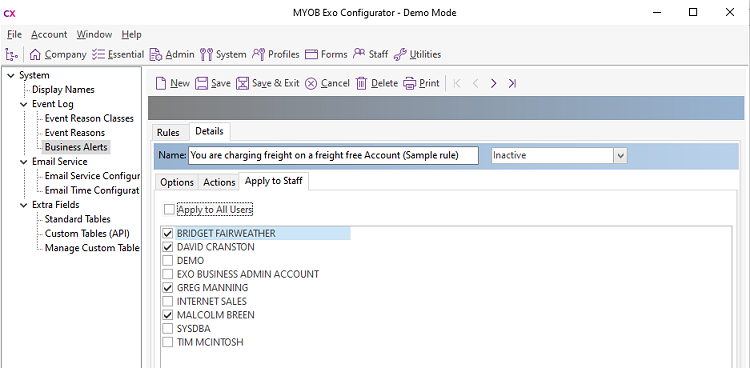Collapse the Event Log tree node
Image resolution: width=750 pixels, height=368 pixels.
24,104
